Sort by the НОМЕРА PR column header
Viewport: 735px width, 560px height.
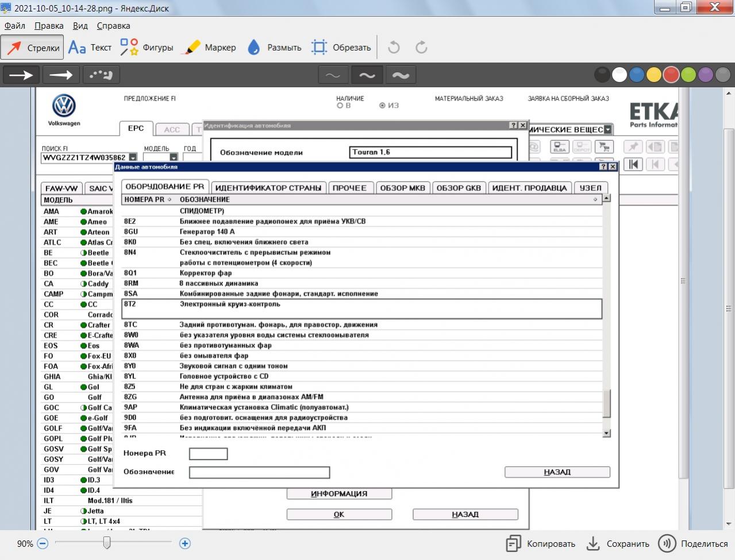[x=148, y=199]
